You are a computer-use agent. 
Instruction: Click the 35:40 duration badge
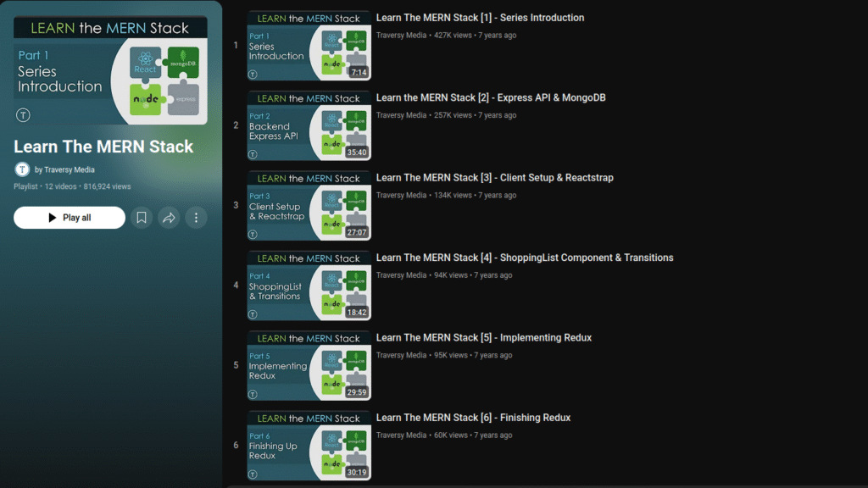357,152
